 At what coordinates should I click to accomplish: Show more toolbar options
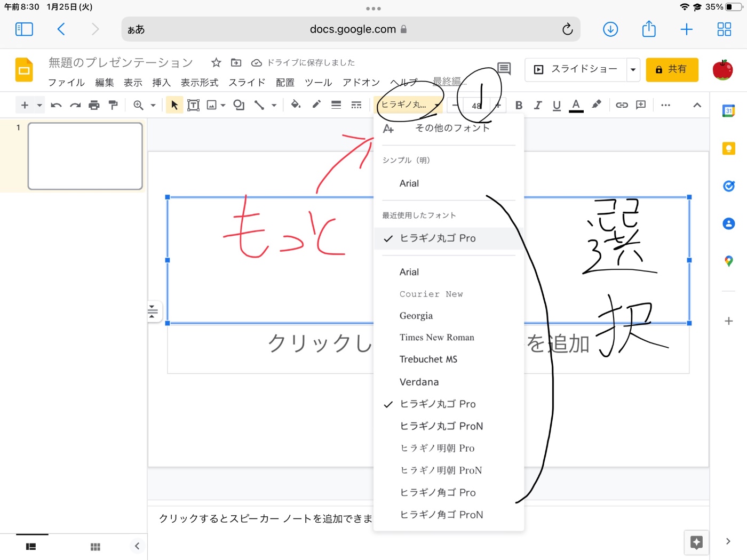point(665,105)
